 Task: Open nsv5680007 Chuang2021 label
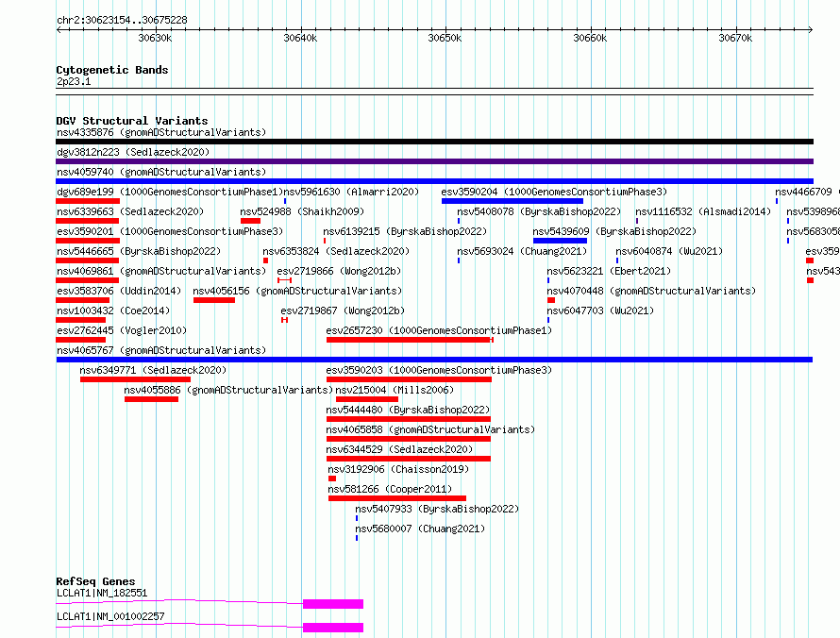coord(420,529)
